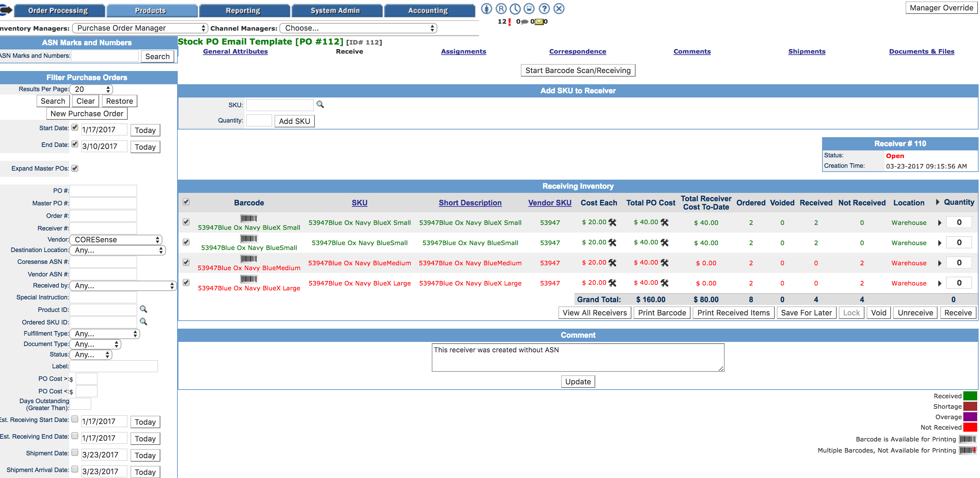Open Destination Location dropdown
Image resolution: width=980 pixels, height=478 pixels.
[x=118, y=250]
